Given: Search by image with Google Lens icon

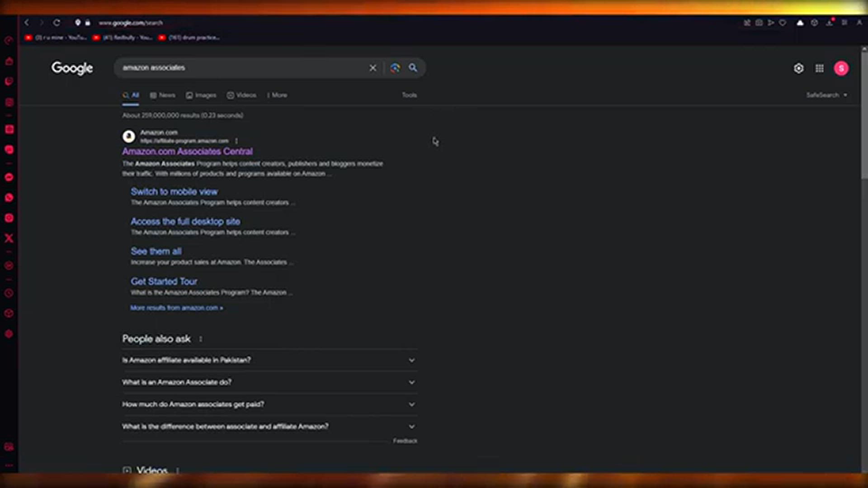Looking at the screenshot, I should tap(395, 68).
